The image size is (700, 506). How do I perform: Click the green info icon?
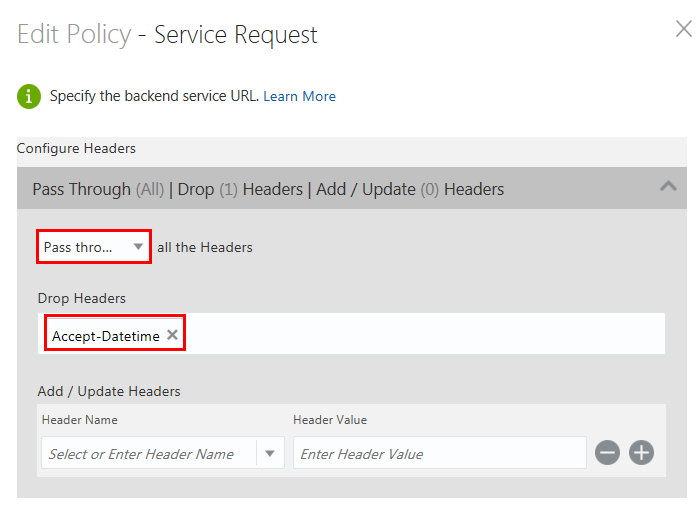(x=29, y=96)
